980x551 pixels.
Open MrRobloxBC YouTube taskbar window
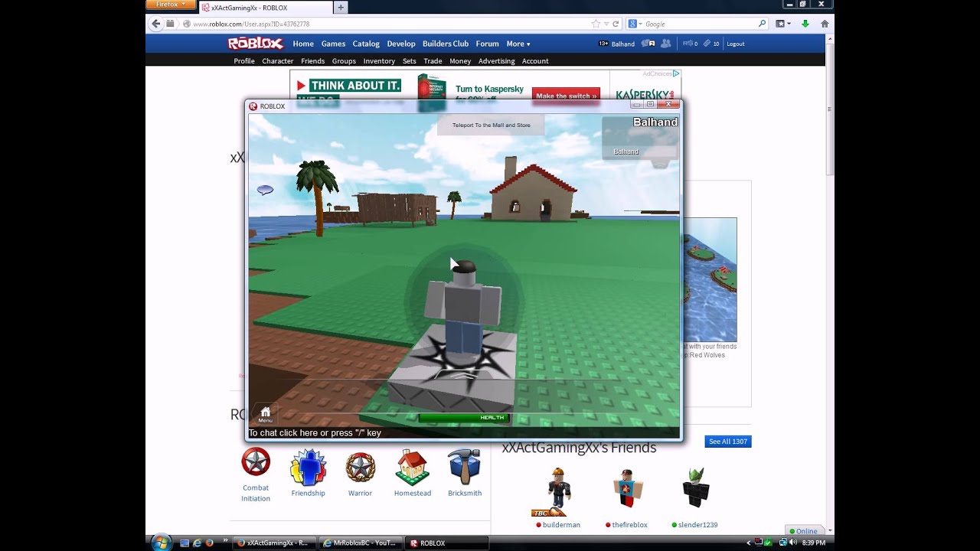tap(360, 543)
